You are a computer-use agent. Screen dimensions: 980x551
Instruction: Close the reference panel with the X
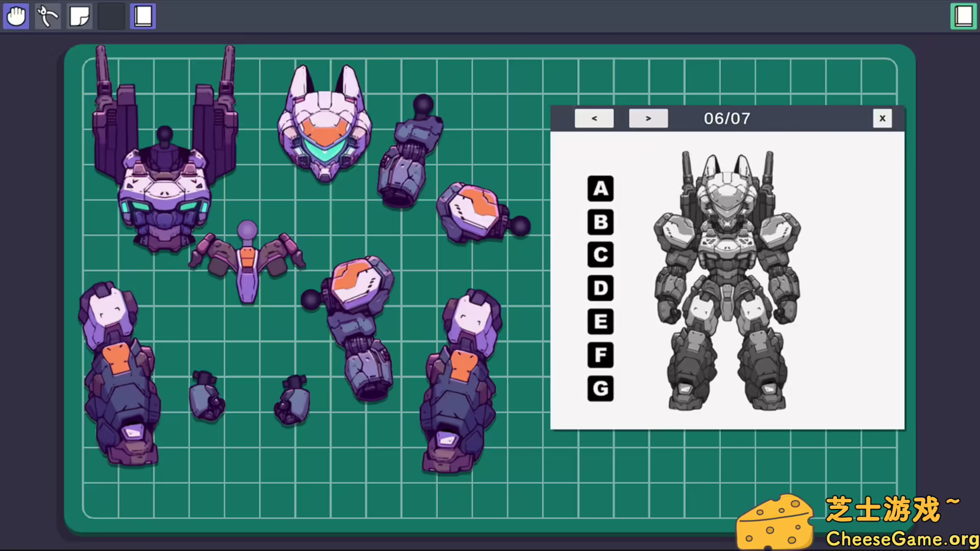tap(883, 118)
